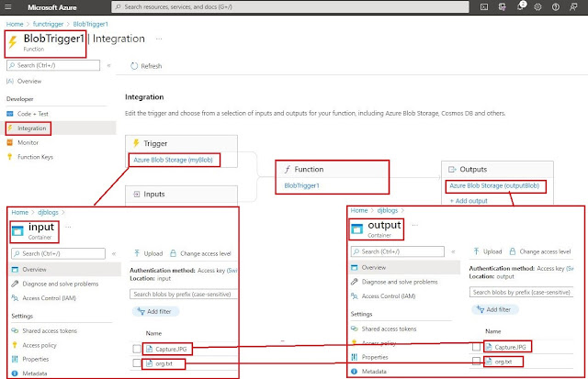The width and height of the screenshot is (588, 379).
Task: Open the notifications bell
Action: click(521, 6)
